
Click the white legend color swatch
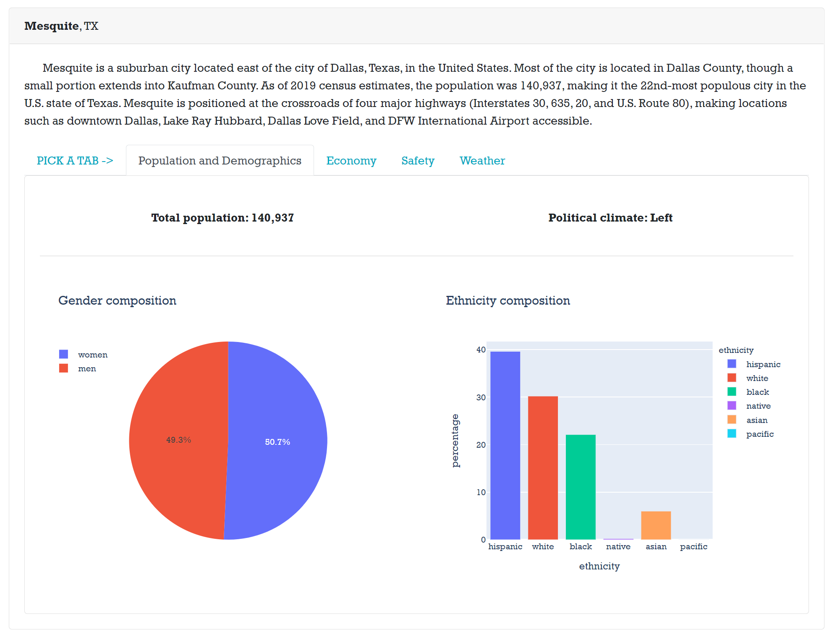click(x=732, y=378)
